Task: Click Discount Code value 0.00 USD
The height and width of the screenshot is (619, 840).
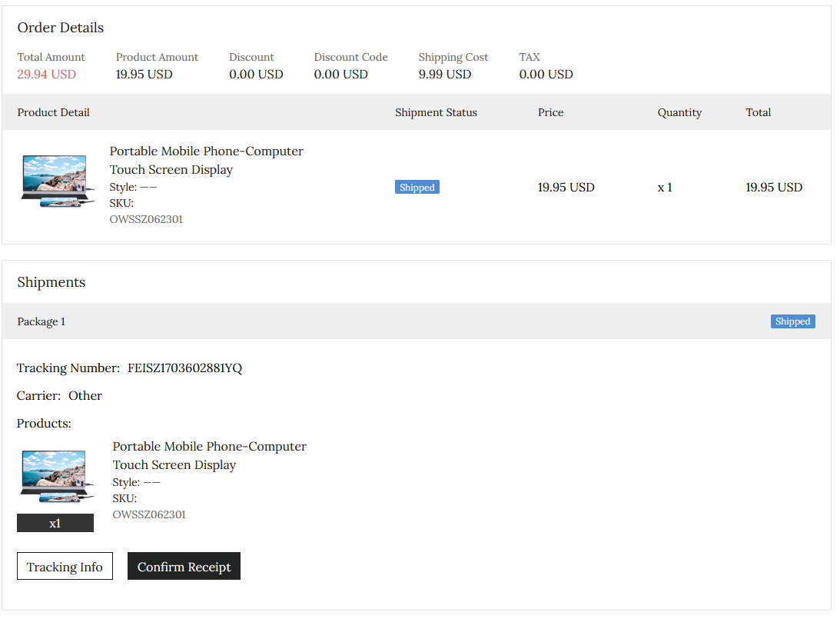Action: tap(340, 75)
